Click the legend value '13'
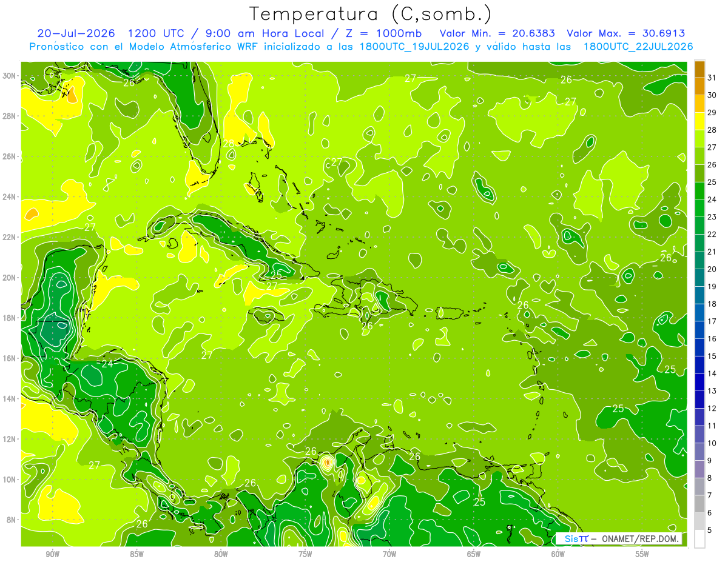 pos(712,391)
